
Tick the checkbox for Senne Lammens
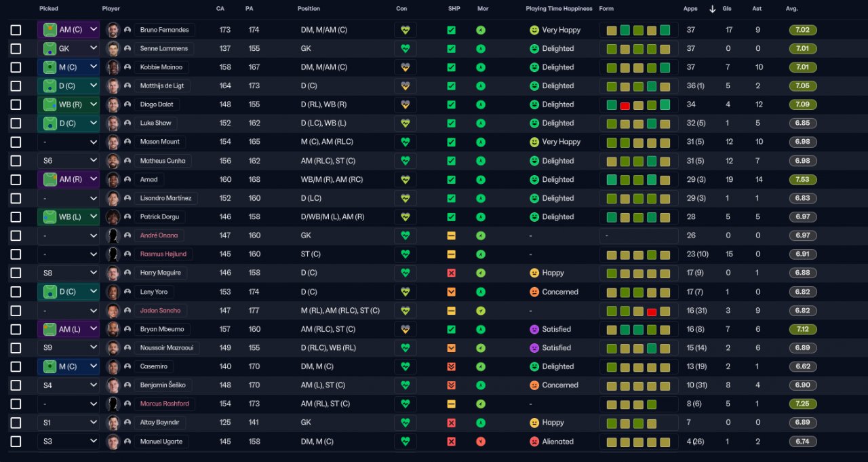click(x=16, y=49)
